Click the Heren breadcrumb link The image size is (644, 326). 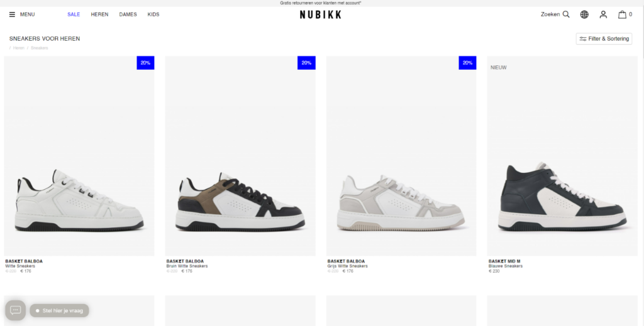pos(18,48)
